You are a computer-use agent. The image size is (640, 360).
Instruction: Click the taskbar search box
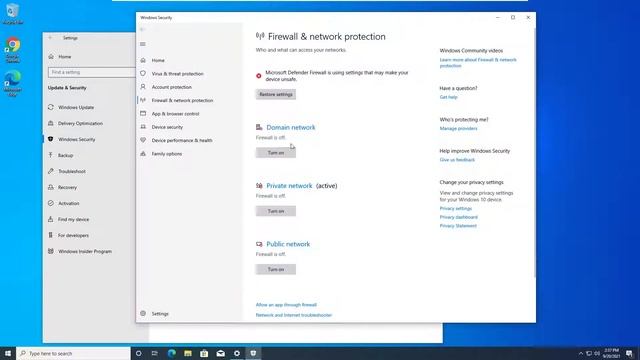(x=73, y=353)
